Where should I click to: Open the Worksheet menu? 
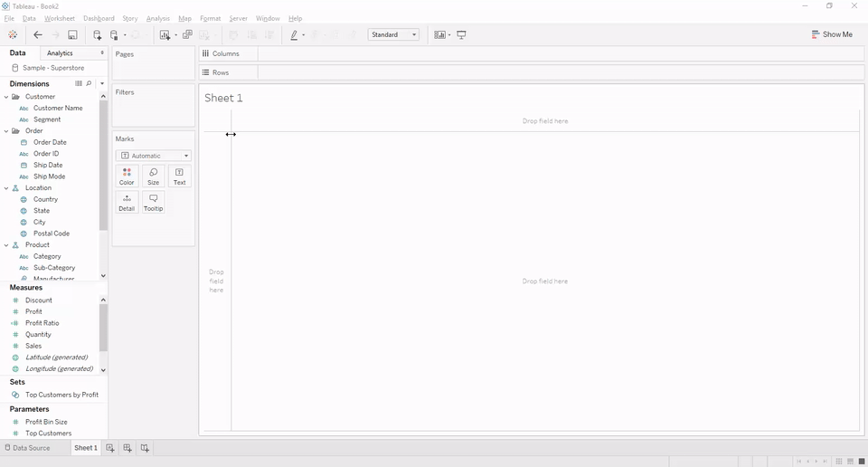tap(60, 18)
